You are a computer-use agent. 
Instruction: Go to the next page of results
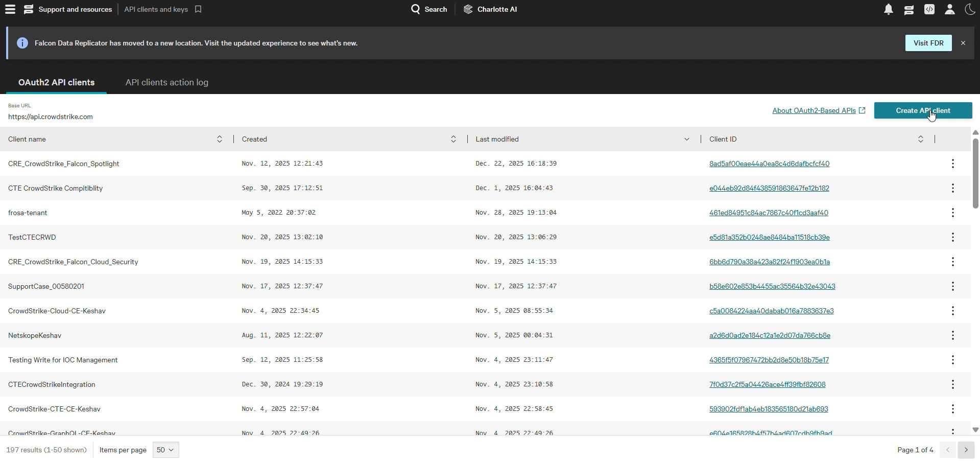[x=966, y=450]
